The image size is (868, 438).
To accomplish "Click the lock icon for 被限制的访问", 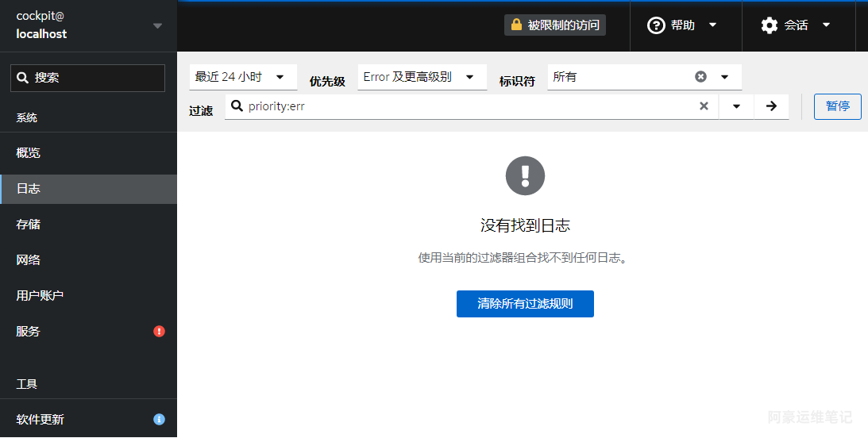I will 516,25.
